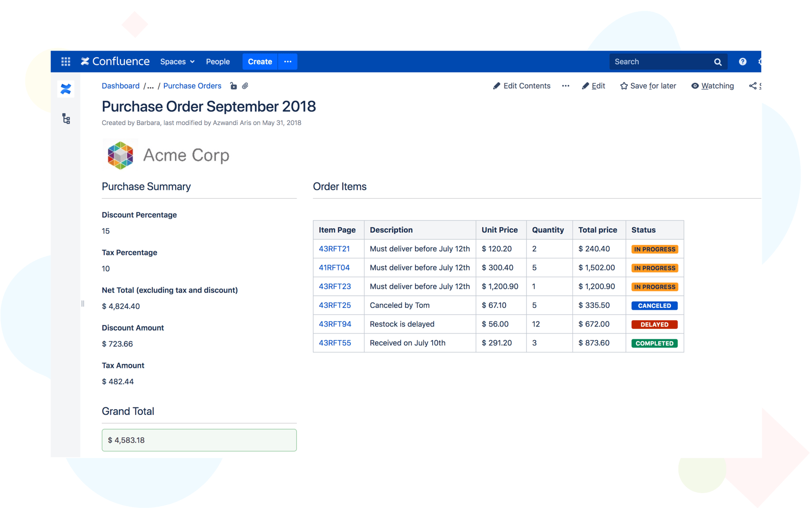Screen dimensions: 812x508
Task: Open the attachments paperclip icon
Action: coord(245,86)
